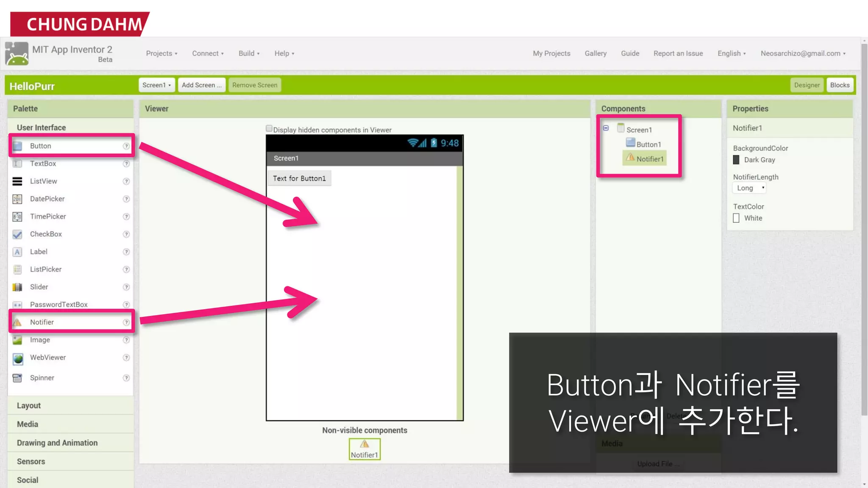
Task: Click the TextBox palette icon
Action: coord(17,164)
